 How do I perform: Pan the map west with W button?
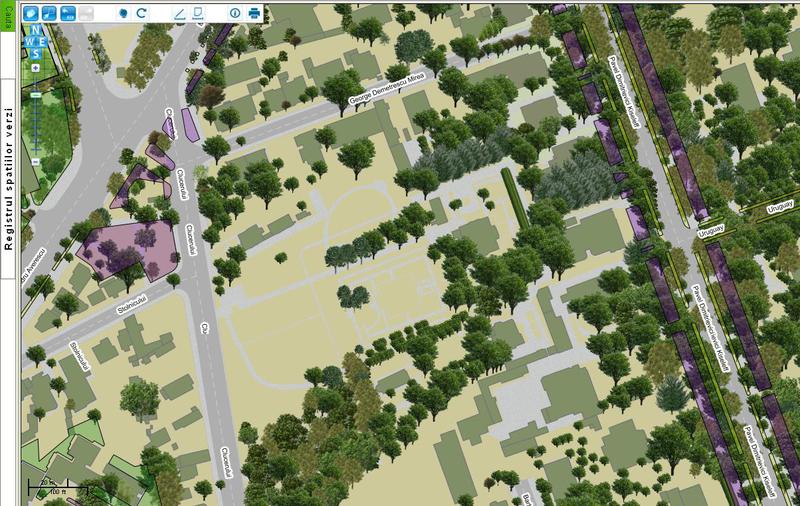point(28,42)
